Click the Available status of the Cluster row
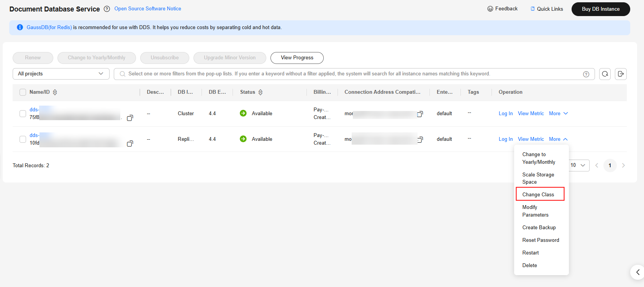 pyautogui.click(x=262, y=114)
